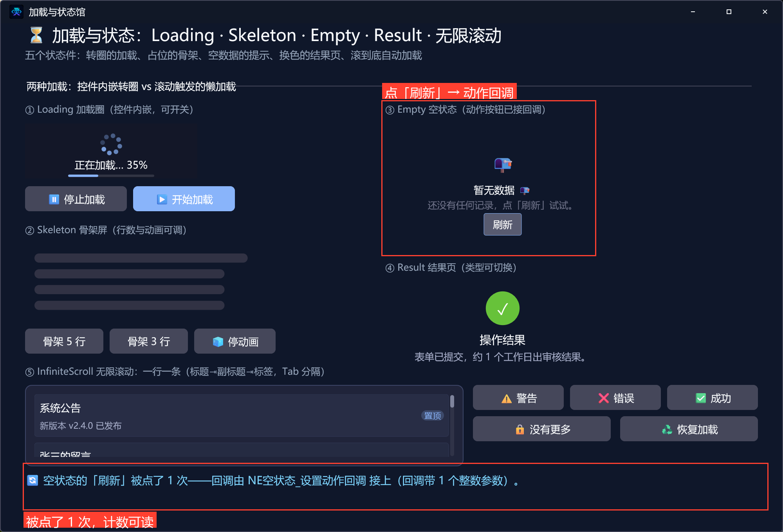Click the 刷新 button in the empty state
The height and width of the screenshot is (532, 783).
[502, 225]
